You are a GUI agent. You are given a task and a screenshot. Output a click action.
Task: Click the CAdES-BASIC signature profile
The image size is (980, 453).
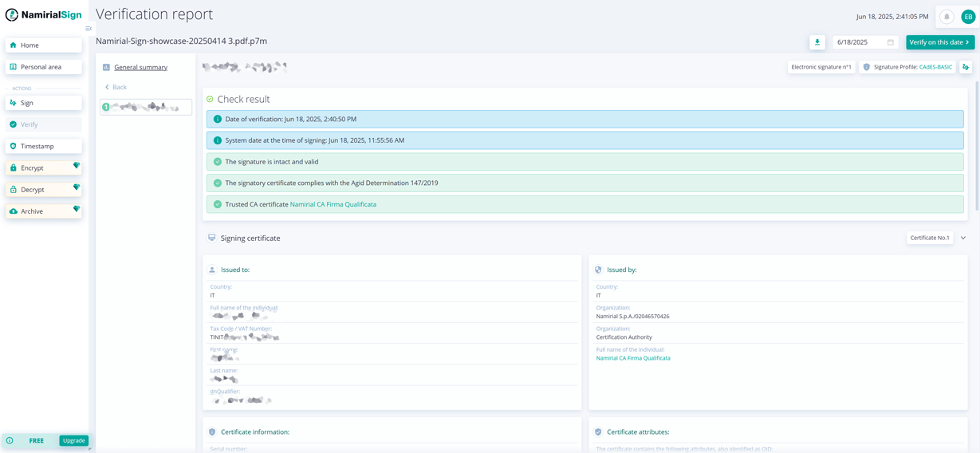[935, 67]
